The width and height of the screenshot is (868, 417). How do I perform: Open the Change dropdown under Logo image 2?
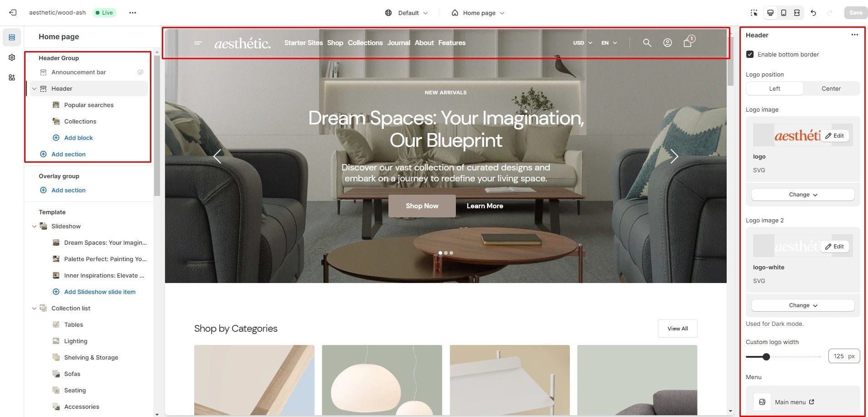(803, 305)
